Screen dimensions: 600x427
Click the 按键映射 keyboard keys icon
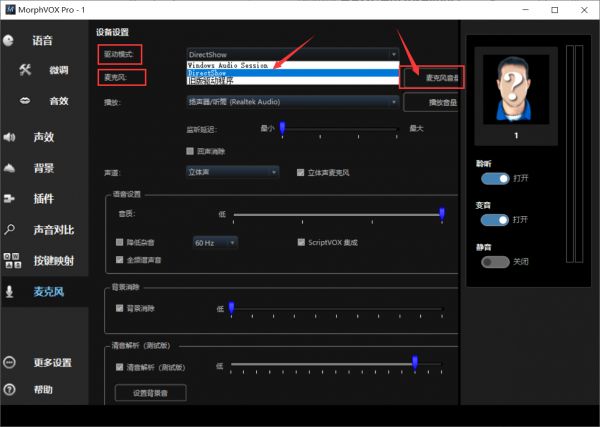pos(12,261)
